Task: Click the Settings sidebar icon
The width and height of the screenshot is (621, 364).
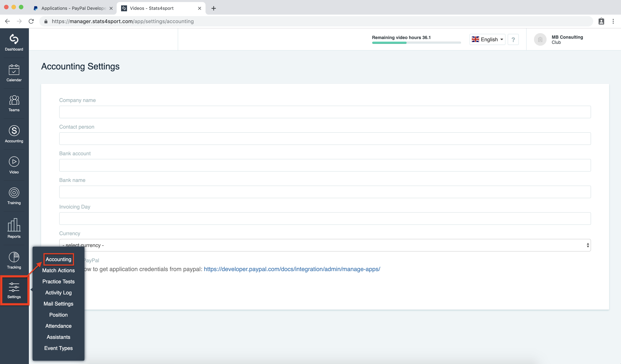Action: tap(14, 291)
